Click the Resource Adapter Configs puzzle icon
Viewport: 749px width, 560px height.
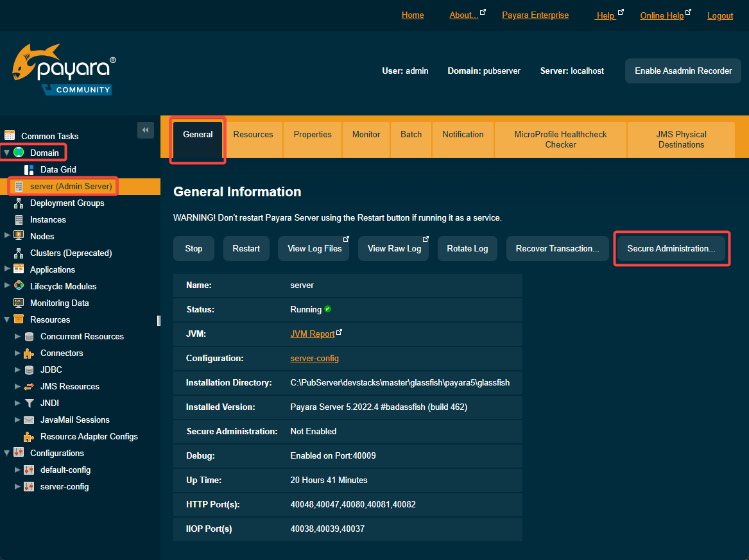click(x=29, y=436)
